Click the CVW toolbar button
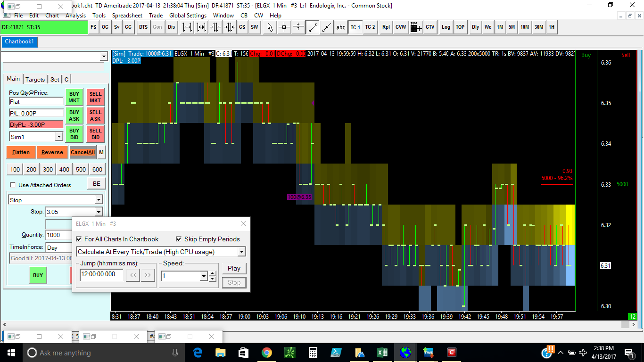 coord(401,27)
